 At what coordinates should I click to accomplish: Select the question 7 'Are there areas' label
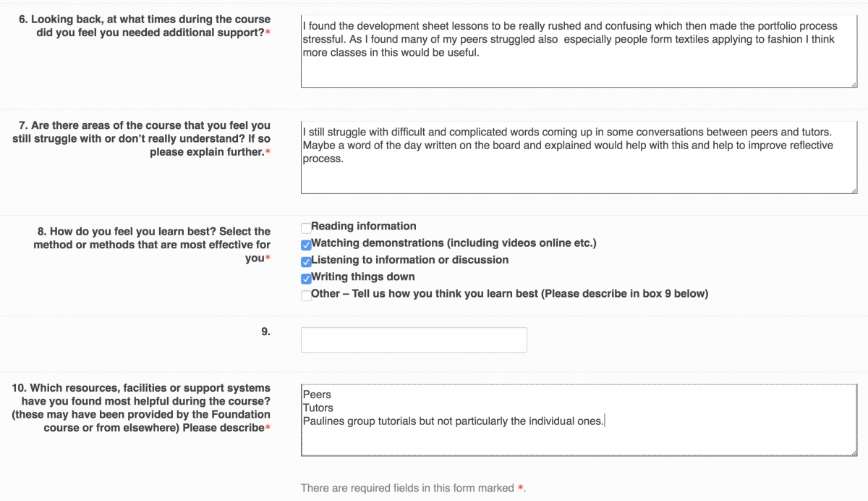point(142,138)
